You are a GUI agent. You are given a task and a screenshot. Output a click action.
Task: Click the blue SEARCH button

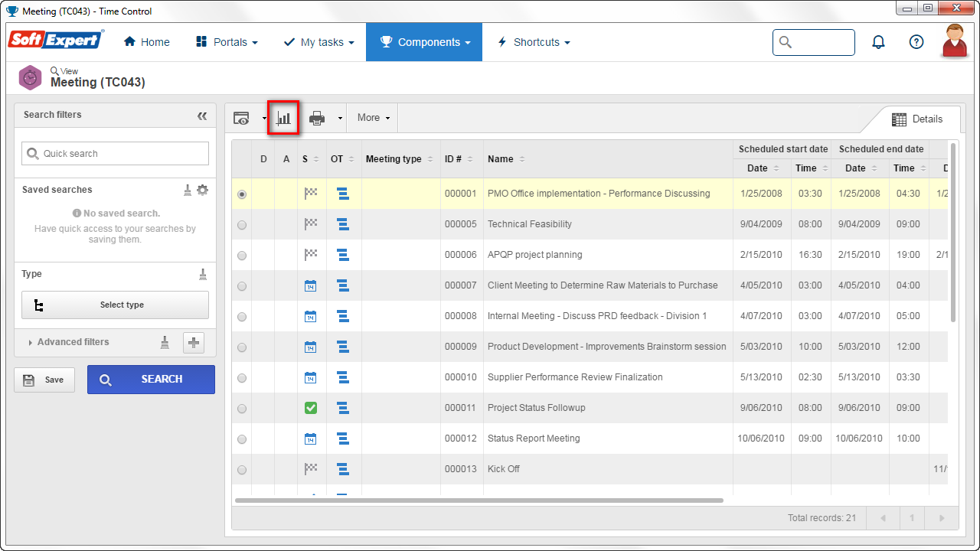tap(151, 380)
